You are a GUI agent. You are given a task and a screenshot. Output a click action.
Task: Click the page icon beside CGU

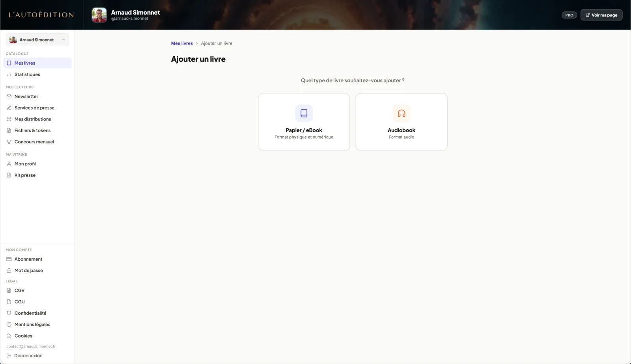point(9,302)
